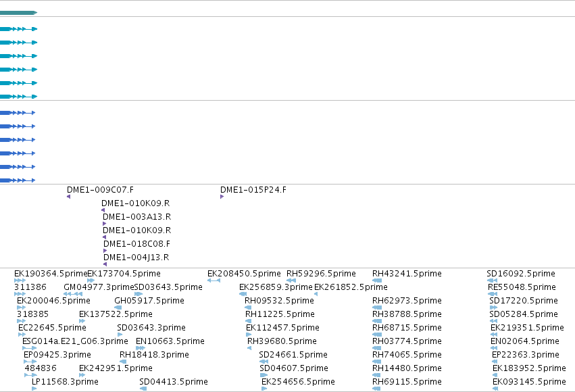Select the DME1-009C07.F feature label
575x392 pixels.
pos(100,190)
